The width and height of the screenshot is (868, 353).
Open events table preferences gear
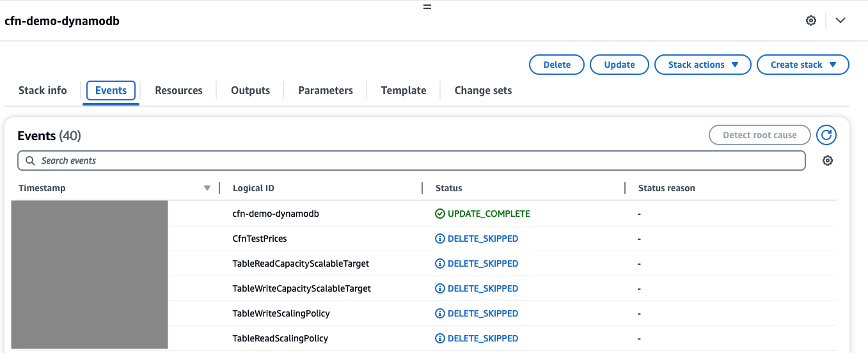(828, 161)
